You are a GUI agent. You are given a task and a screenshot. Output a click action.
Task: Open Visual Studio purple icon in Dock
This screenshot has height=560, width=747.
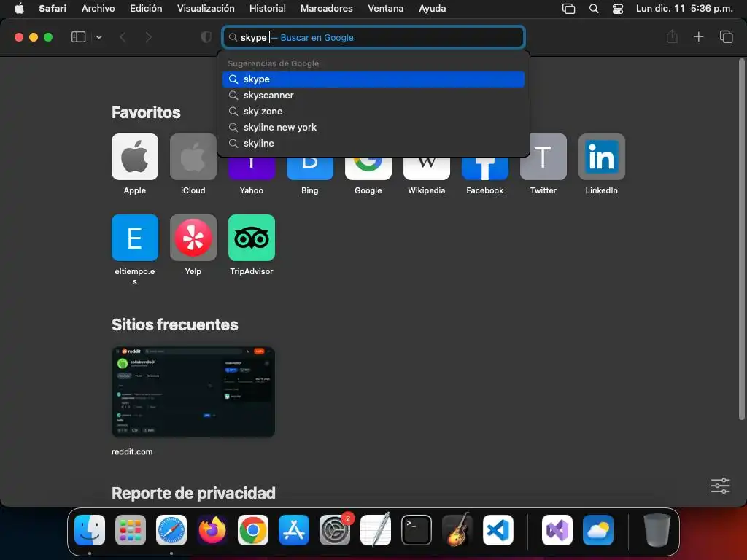(x=557, y=530)
